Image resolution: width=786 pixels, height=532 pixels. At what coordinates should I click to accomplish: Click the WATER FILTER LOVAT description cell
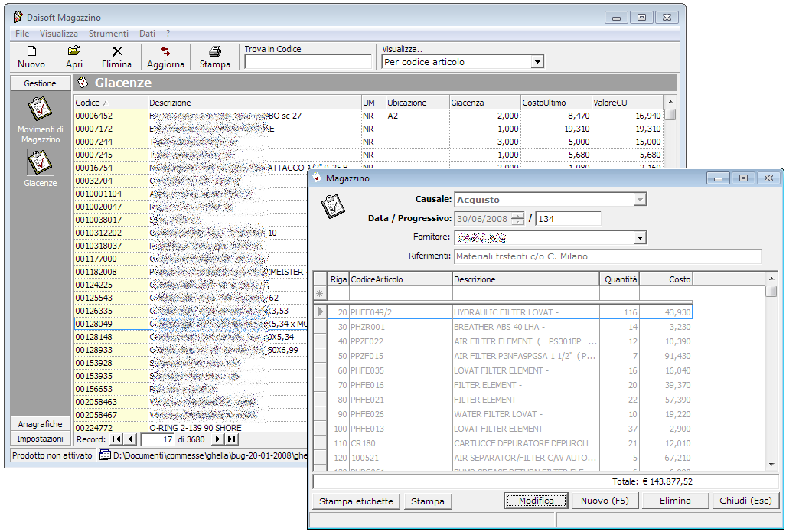pos(526,414)
